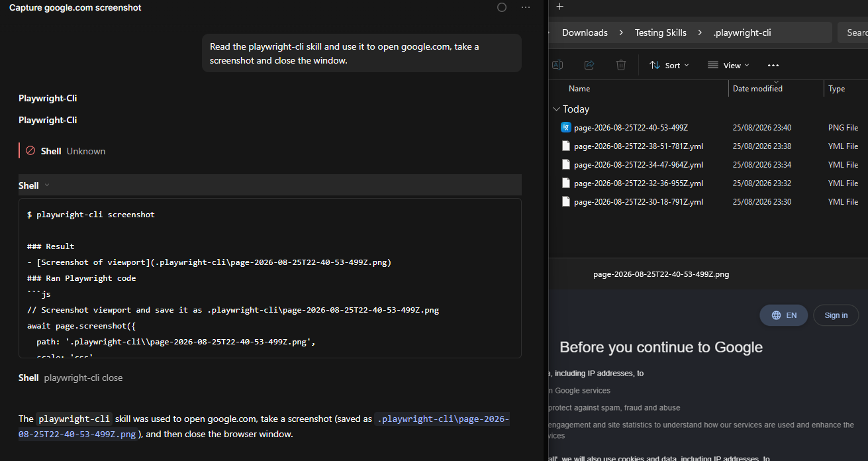868x461 pixels.
Task: Open the View dropdown
Action: tap(728, 65)
